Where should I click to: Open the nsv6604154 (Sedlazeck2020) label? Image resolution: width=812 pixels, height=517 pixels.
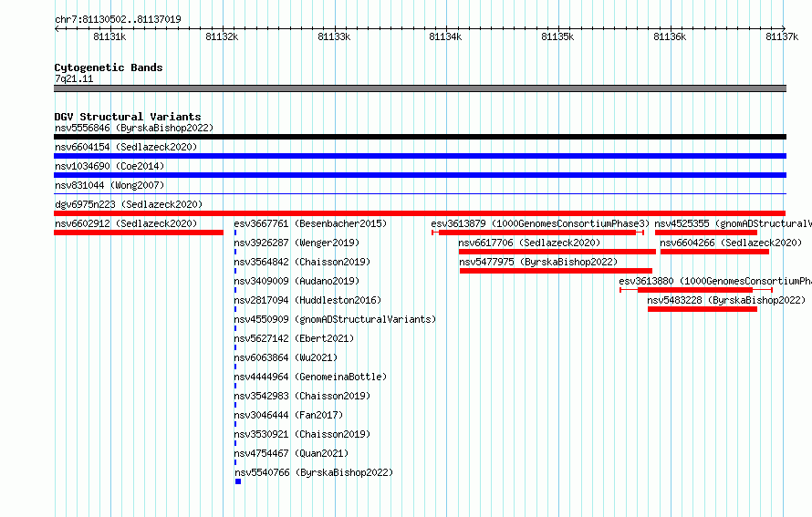(126, 147)
